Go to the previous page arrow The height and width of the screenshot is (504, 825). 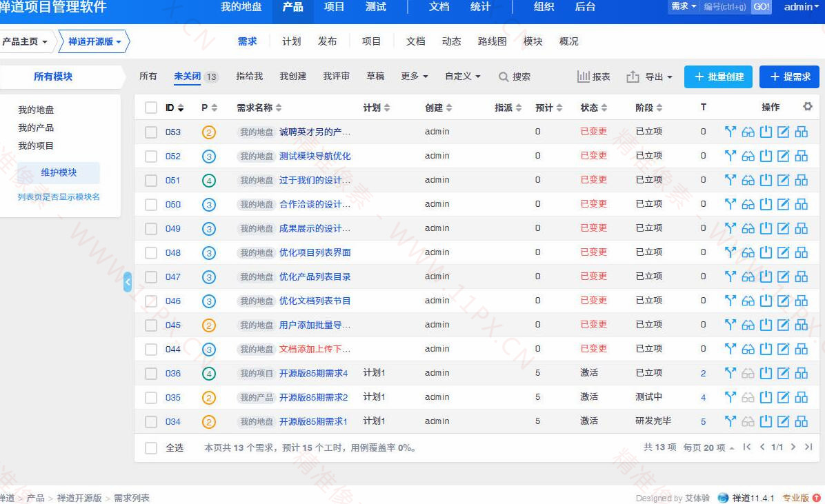[762, 447]
